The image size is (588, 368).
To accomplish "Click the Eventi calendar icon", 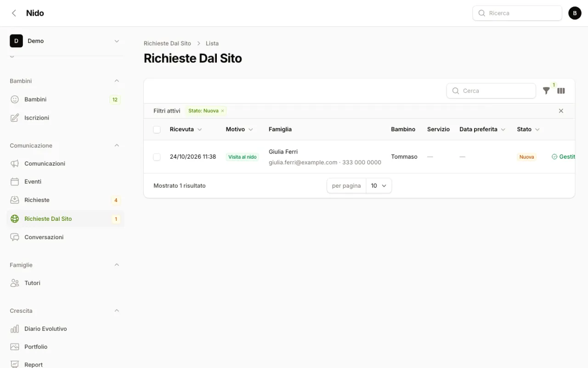I will (x=15, y=182).
